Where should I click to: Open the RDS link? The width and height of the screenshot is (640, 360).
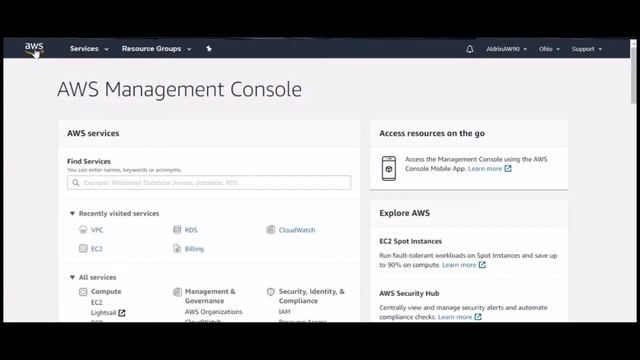click(191, 230)
